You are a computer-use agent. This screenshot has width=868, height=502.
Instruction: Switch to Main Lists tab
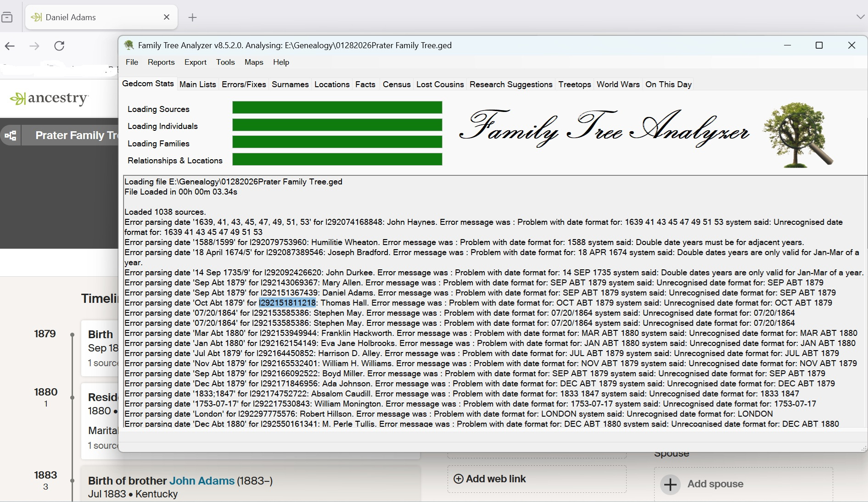(x=198, y=84)
